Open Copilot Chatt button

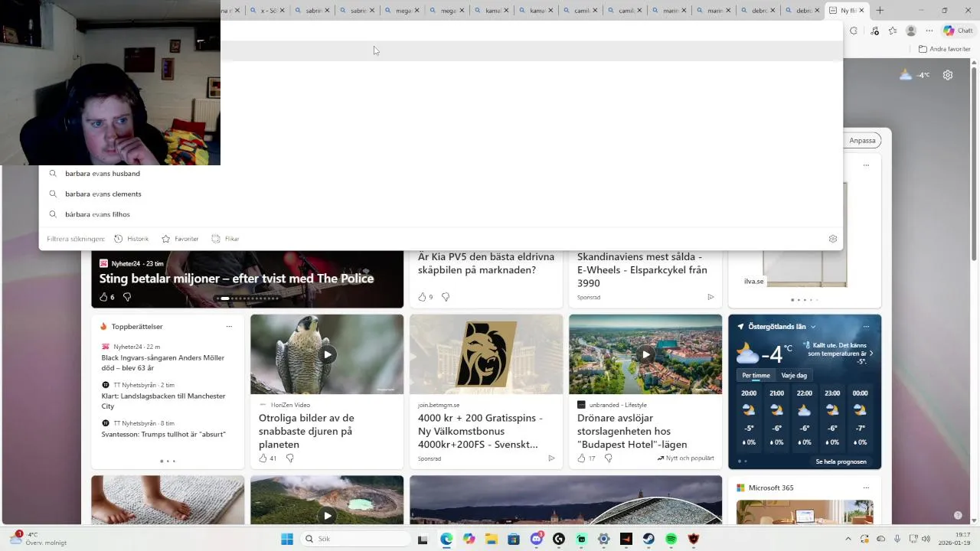(x=958, y=31)
